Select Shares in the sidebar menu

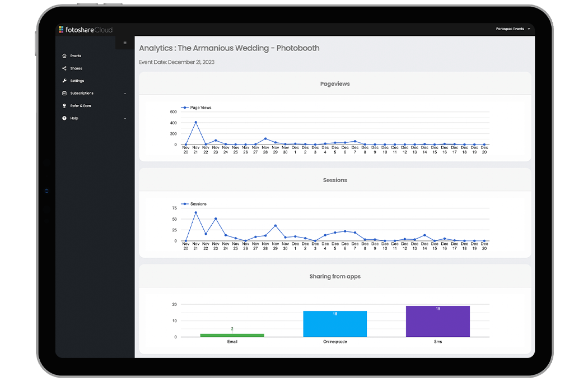tap(76, 68)
